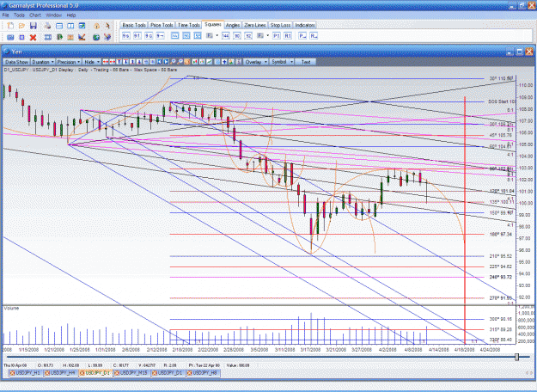
Task: Click the line chart type icon
Action: point(210,62)
